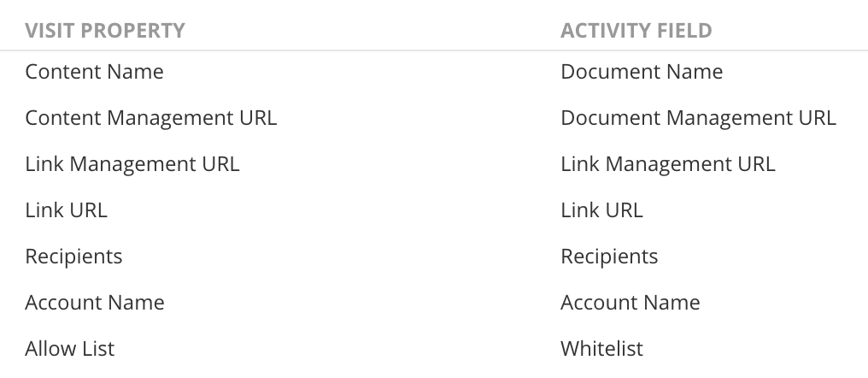Select Account Name under Visit Property
This screenshot has width=868, height=378.
[x=95, y=303]
